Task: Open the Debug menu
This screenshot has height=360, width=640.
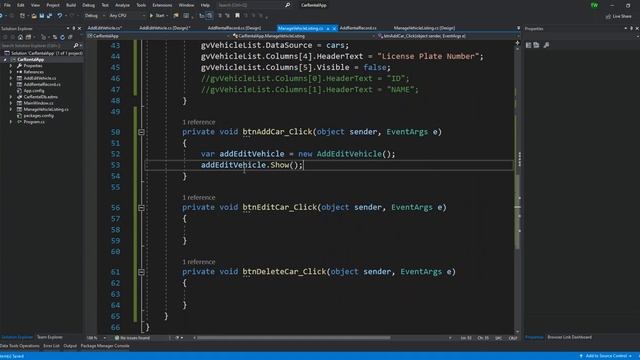Action: tap(88, 5)
